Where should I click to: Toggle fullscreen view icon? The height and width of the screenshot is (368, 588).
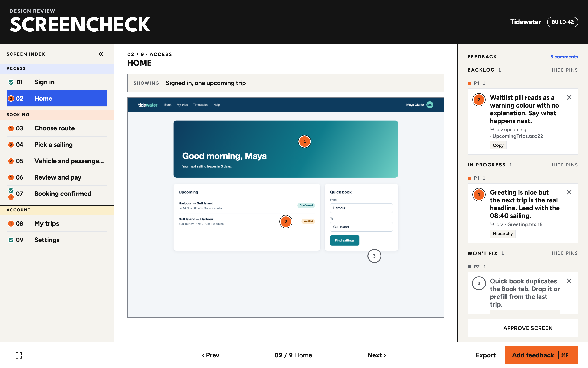19,355
